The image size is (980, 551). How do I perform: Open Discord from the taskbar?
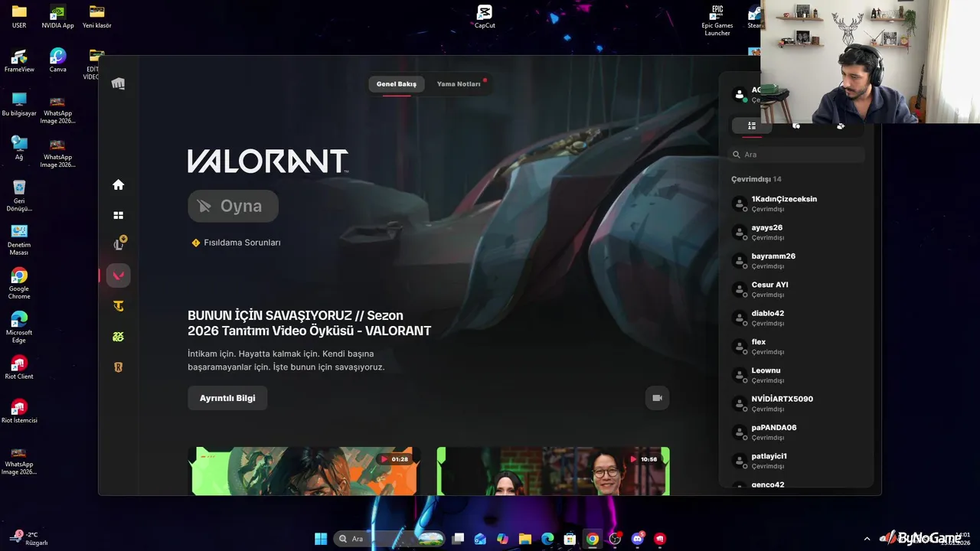tap(638, 539)
